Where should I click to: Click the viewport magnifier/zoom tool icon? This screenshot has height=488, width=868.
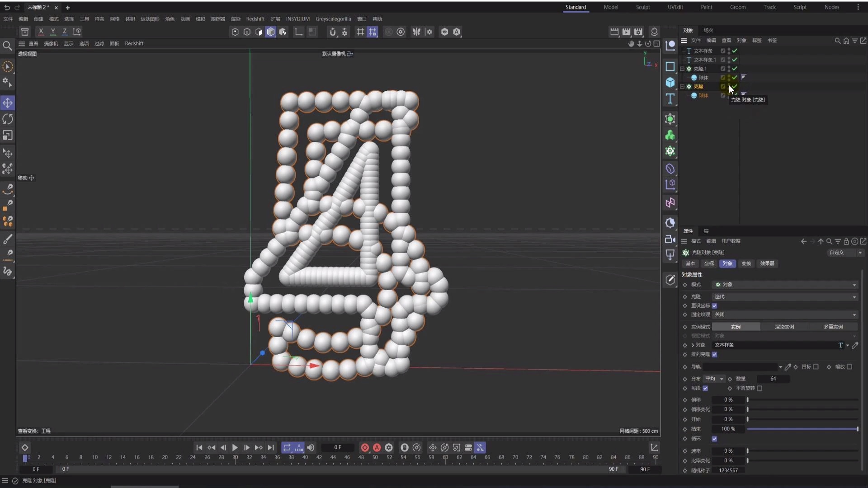8,46
